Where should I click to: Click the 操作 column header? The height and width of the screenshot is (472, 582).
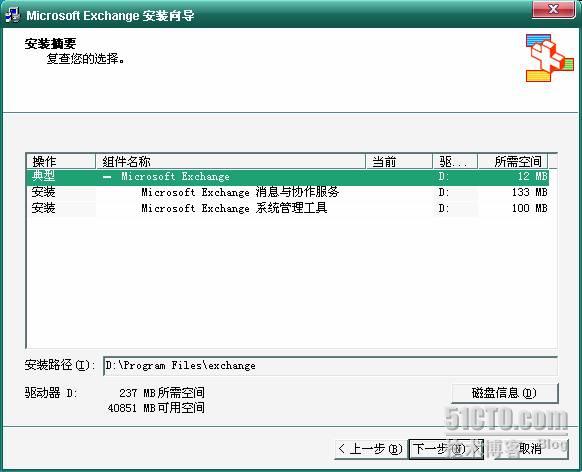tap(61, 161)
